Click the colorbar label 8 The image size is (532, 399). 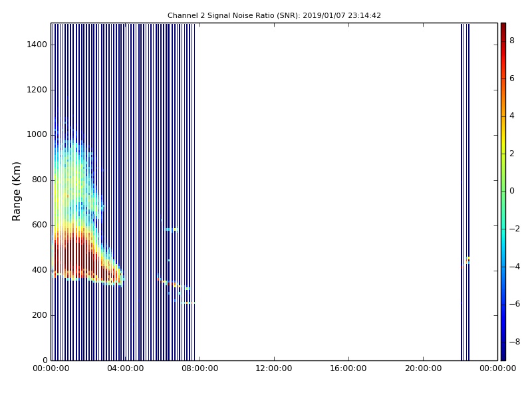click(512, 41)
